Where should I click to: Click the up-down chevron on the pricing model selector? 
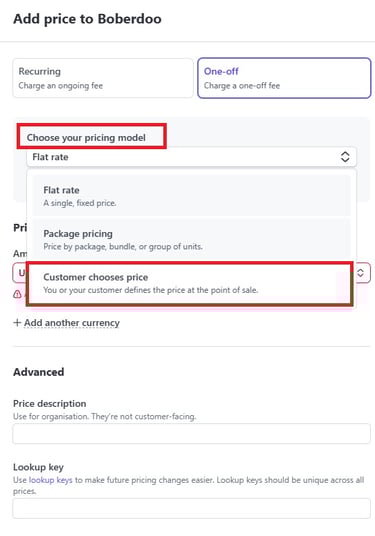coord(345,157)
